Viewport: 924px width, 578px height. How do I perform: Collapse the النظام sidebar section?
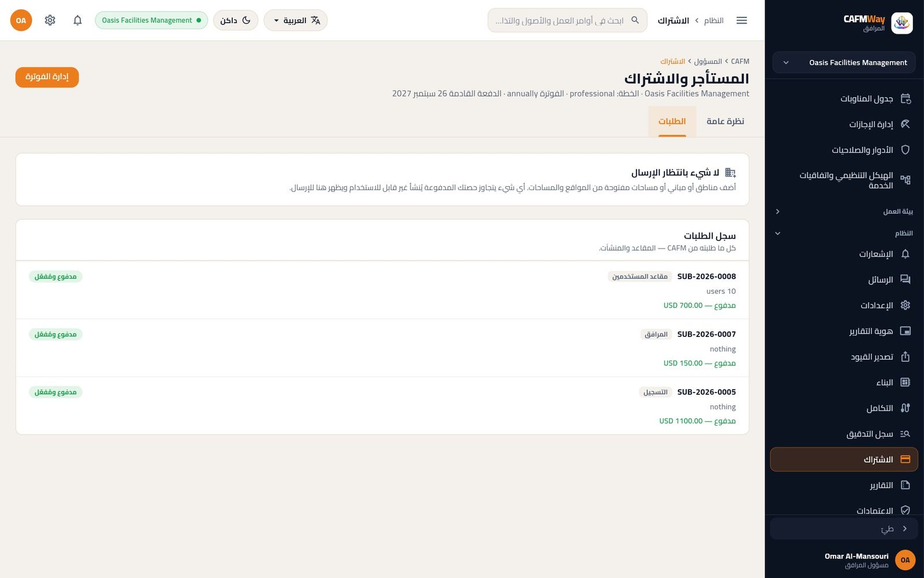(x=844, y=234)
